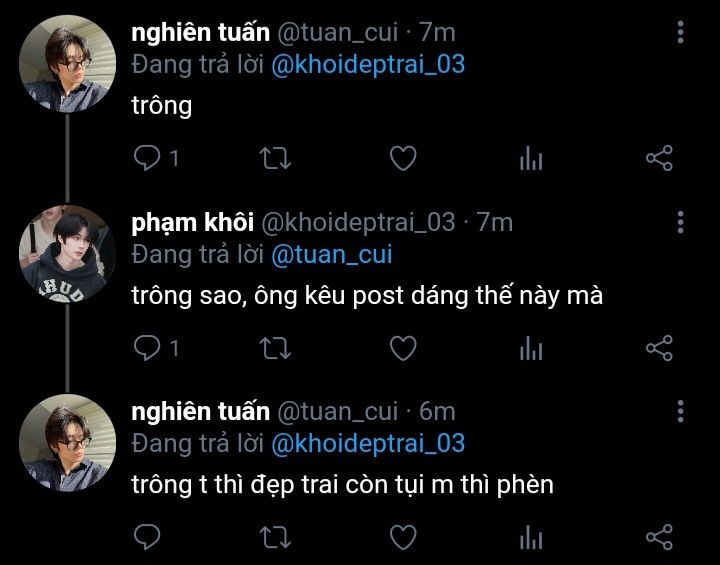Open @khoideptrai_03 mention in first tweet

pyautogui.click(x=368, y=65)
